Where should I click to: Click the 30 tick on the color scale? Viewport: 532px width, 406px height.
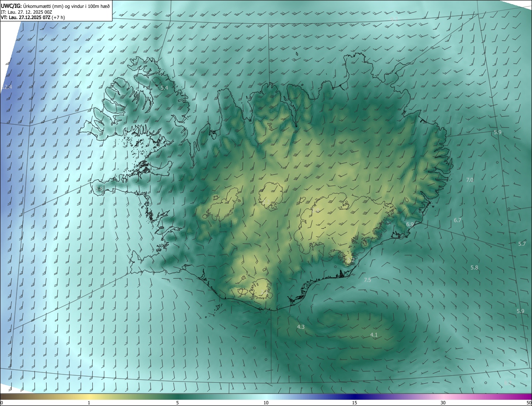point(443,403)
